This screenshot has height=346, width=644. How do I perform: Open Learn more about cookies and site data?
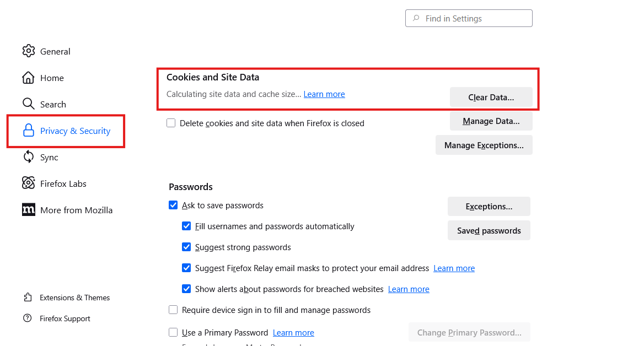[324, 94]
